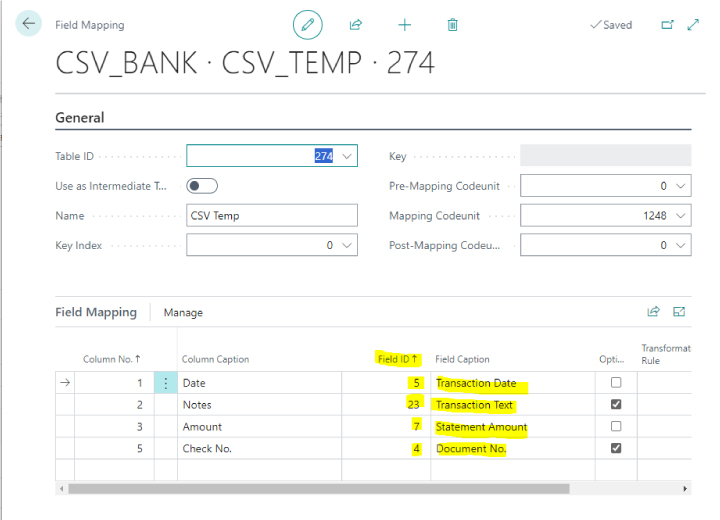720x520 pixels.
Task: Check the Optional box for Date row
Action: (616, 383)
